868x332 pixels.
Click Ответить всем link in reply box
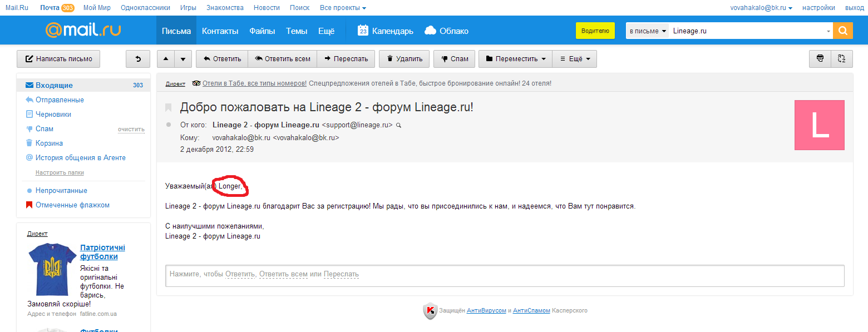point(283,274)
